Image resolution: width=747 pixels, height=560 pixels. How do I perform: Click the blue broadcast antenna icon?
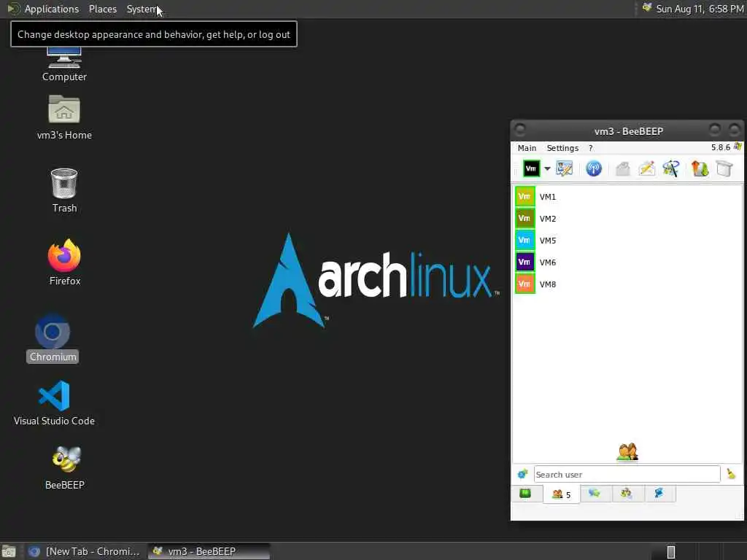594,168
